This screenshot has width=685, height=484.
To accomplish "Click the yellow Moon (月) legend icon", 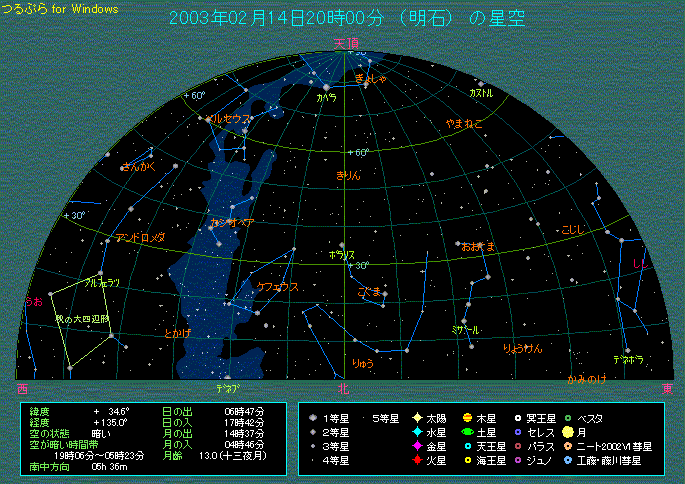I will pos(567,432).
